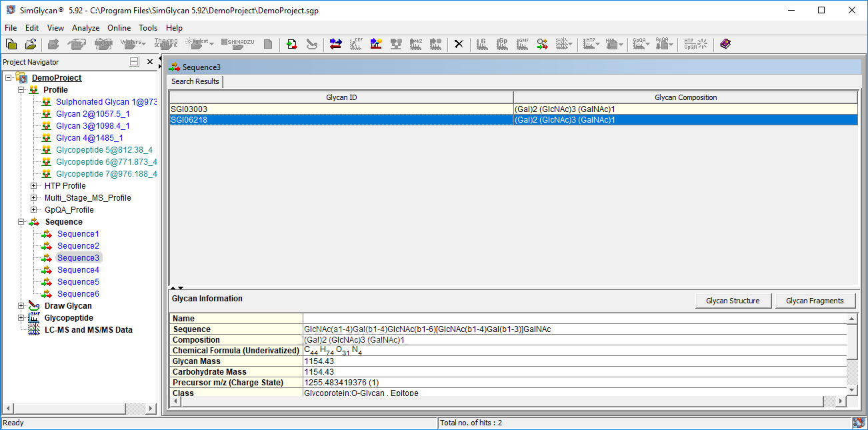Viewport: 868px width, 430px height.
Task: Open the first GpQA spectrum dropdown
Action: (x=648, y=45)
